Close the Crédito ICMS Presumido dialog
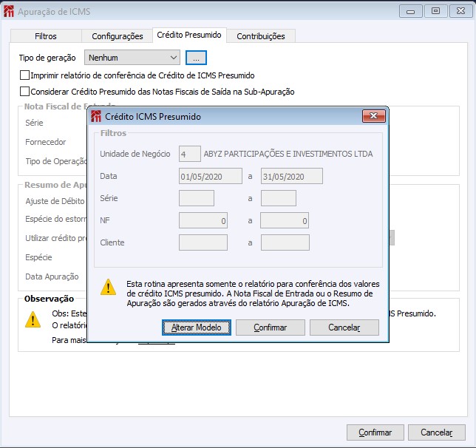 [374, 116]
